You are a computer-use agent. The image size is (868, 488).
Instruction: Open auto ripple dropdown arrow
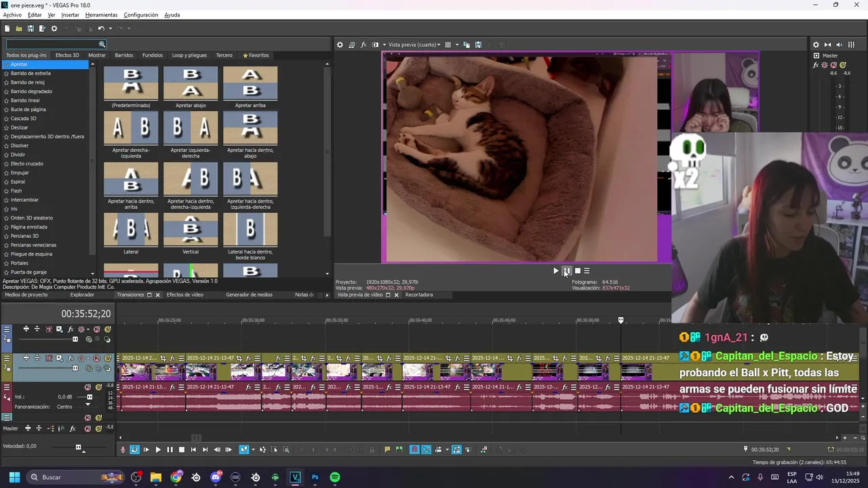(447, 449)
